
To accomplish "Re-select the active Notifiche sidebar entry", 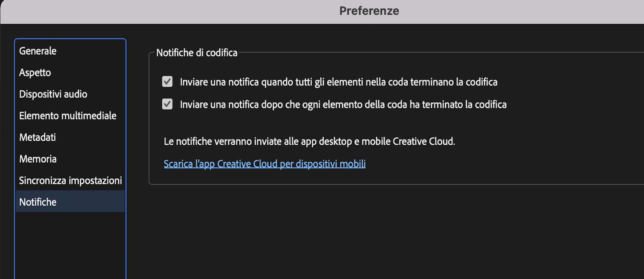I will tap(37, 201).
